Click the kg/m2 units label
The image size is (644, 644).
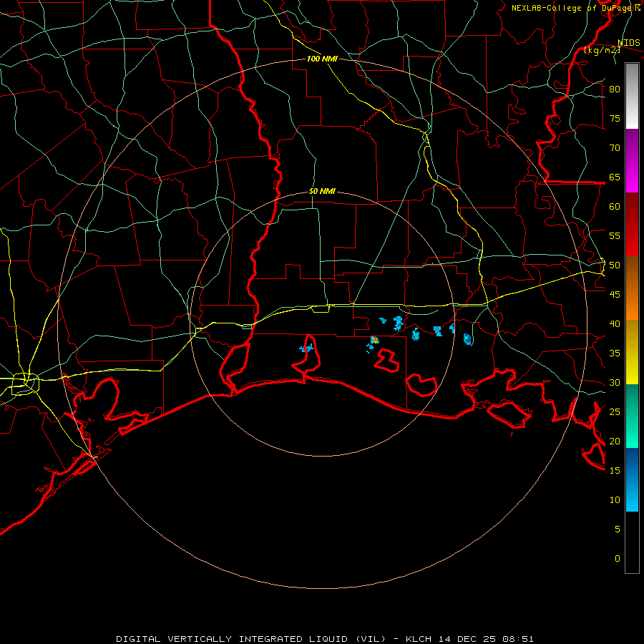(x=602, y=50)
